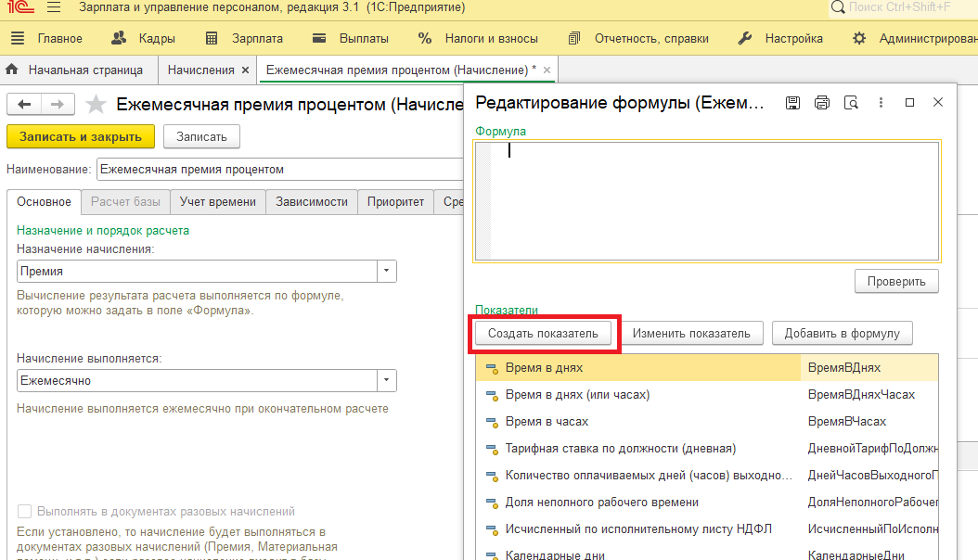Click the back navigation arrow

point(24,104)
